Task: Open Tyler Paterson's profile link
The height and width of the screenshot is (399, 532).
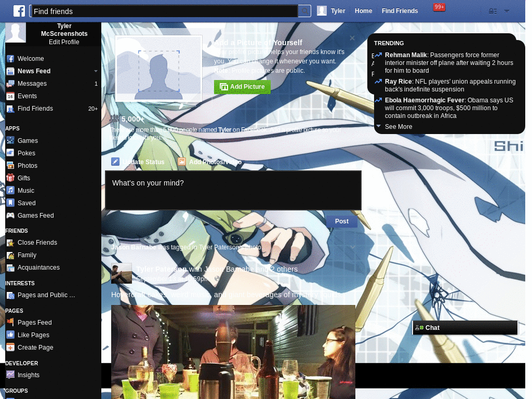Action: click(x=162, y=269)
